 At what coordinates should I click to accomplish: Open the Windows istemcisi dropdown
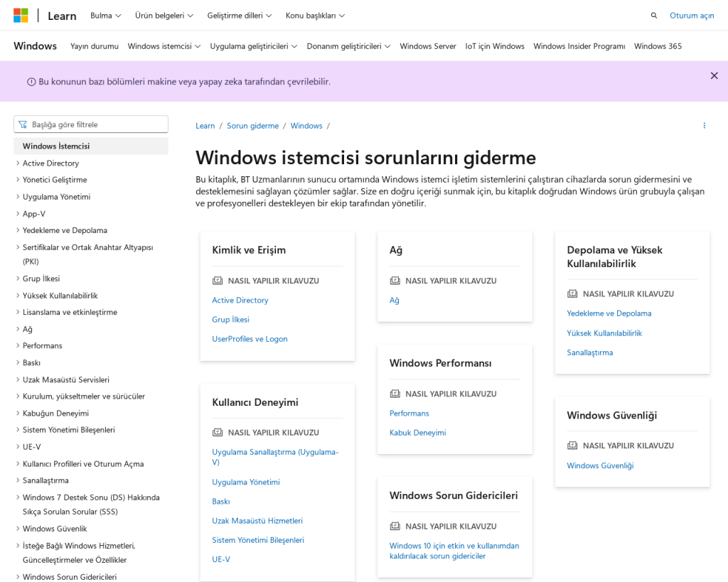point(164,46)
